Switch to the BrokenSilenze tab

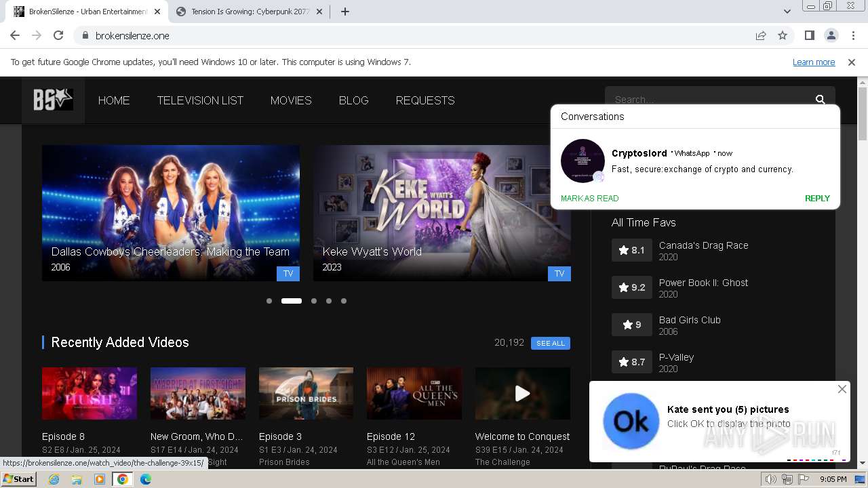[87, 12]
